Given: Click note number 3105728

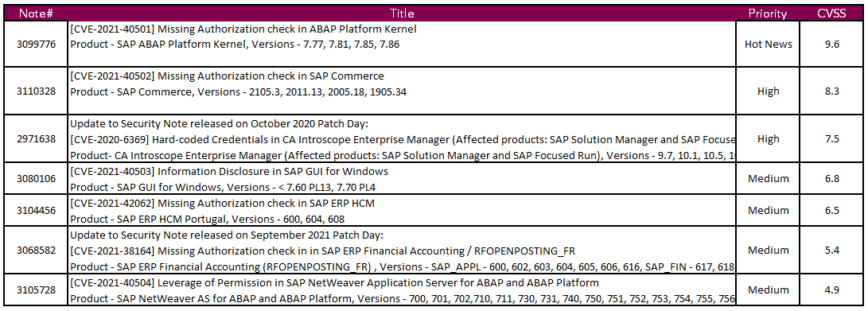Looking at the screenshot, I should pyautogui.click(x=36, y=290).
